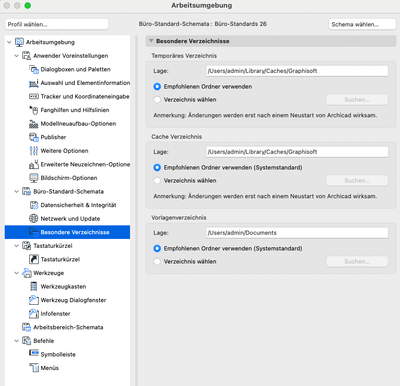Viewport: 400px width, 386px height.
Task: Click the Dialogboxen und Paletten icon
Action: pyautogui.click(x=34, y=69)
